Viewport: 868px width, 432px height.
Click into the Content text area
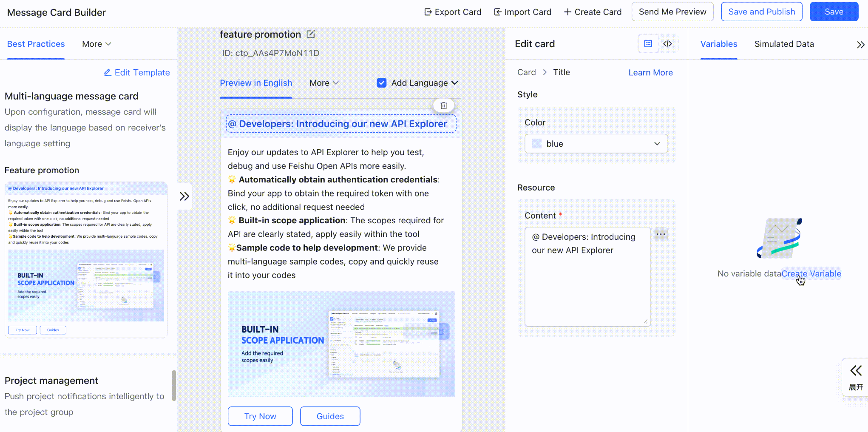[587, 277]
